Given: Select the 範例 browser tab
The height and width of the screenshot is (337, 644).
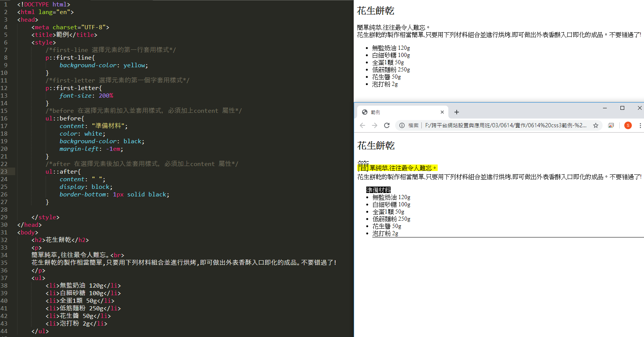Looking at the screenshot, I should pos(399,112).
